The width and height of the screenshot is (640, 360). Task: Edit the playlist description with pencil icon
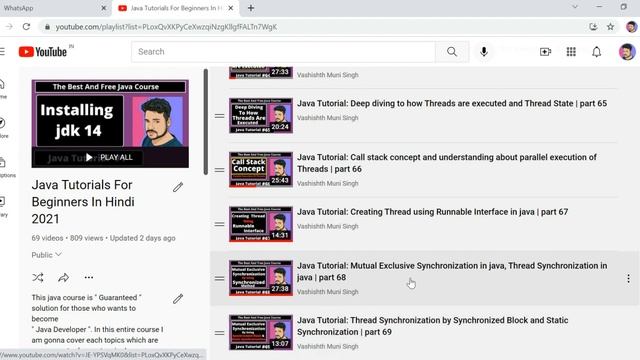[178, 299]
